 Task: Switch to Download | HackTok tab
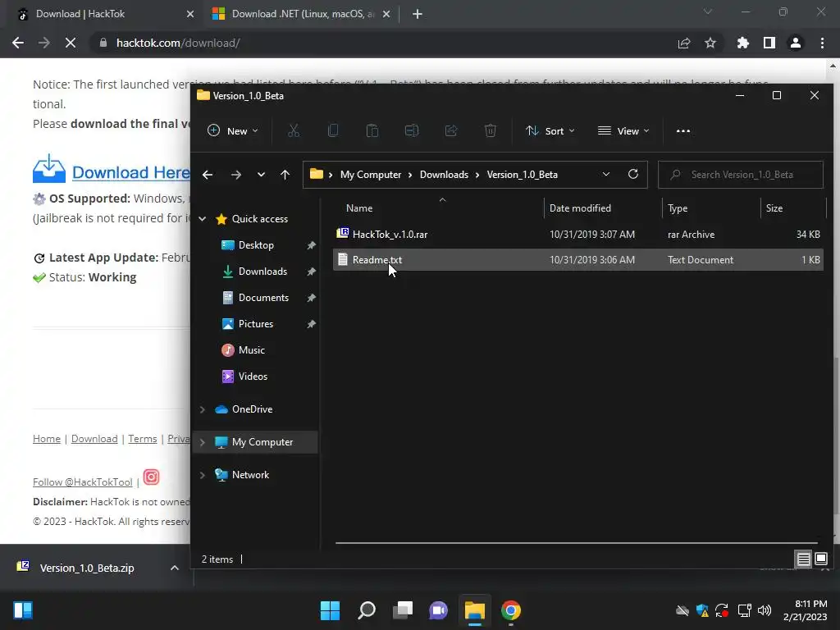pyautogui.click(x=102, y=14)
